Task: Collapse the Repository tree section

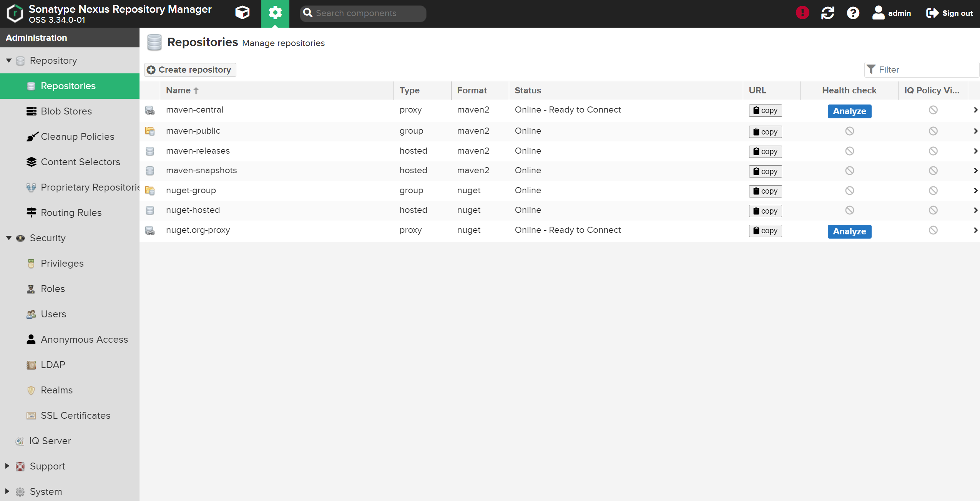Action: [9, 60]
